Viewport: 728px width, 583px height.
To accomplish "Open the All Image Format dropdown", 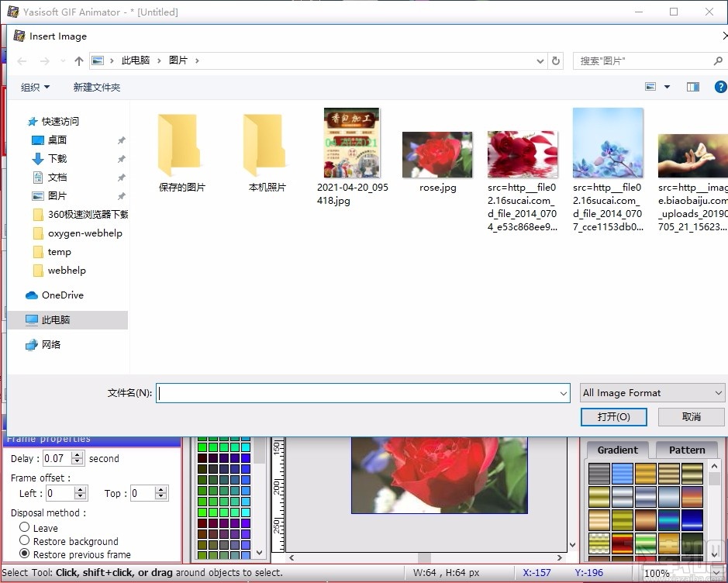I will [652, 392].
